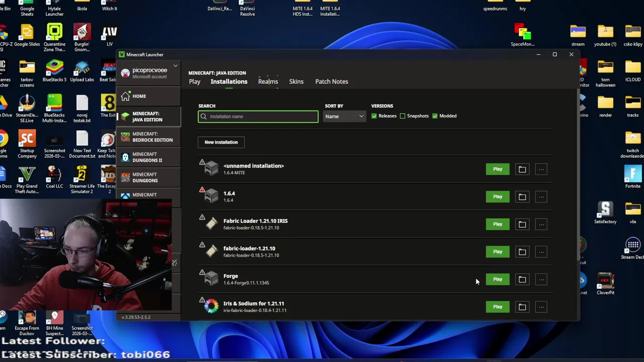Select Minecraft: Java Edition in sidebar
644x362 pixels.
148,117
